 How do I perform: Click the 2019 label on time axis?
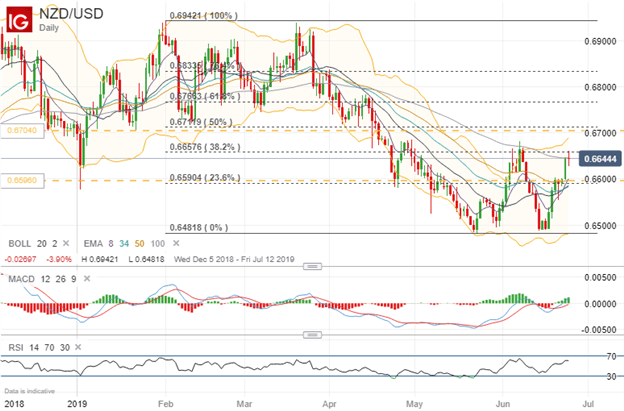coord(77,404)
